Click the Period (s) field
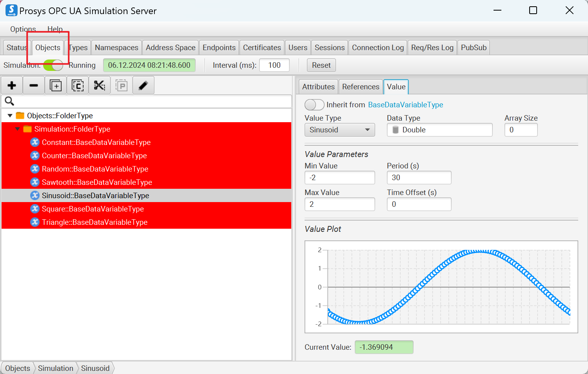The image size is (588, 374). pyautogui.click(x=419, y=177)
